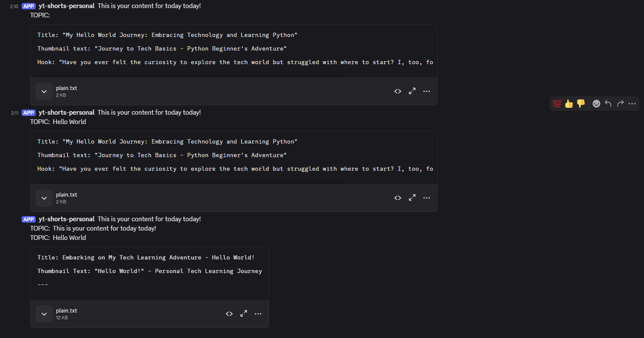644x338 pixels.
Task: Click the horizontal scrollbar in 2:10 code preview
Action: (x=191, y=76)
